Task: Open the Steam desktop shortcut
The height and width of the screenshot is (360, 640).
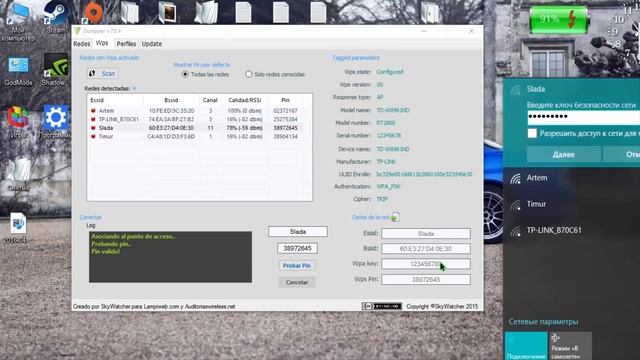Action: pos(55,16)
